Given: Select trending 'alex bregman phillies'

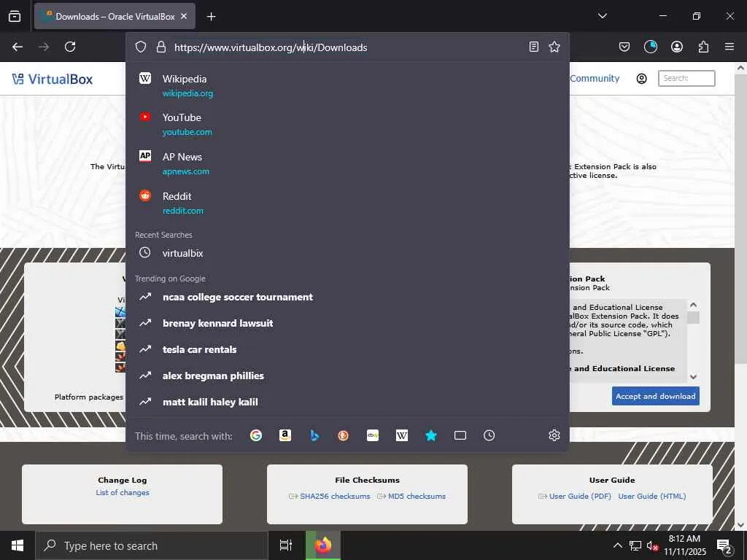Looking at the screenshot, I should click(348, 376).
